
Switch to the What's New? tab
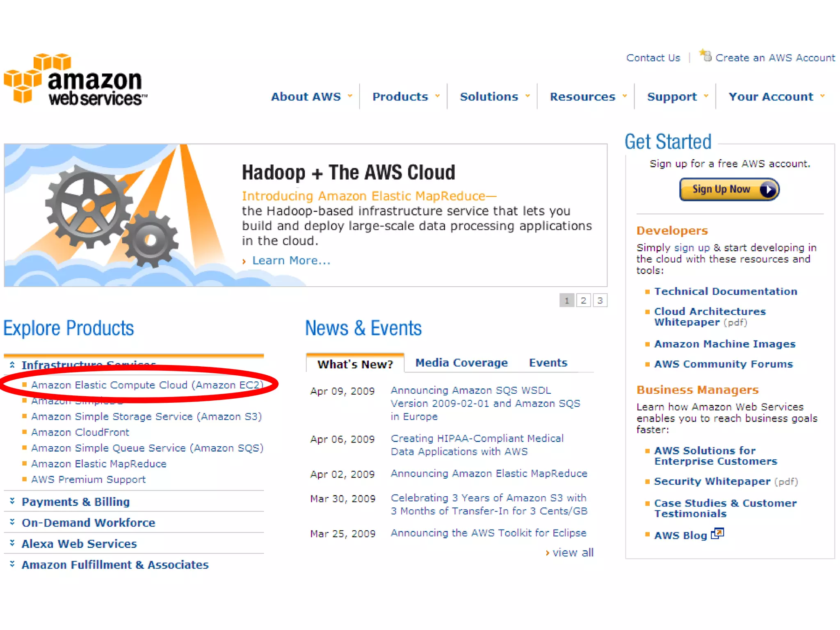point(355,363)
